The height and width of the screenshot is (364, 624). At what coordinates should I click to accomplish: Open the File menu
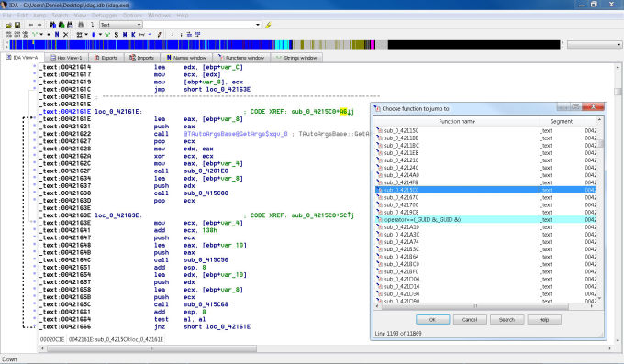[6, 15]
